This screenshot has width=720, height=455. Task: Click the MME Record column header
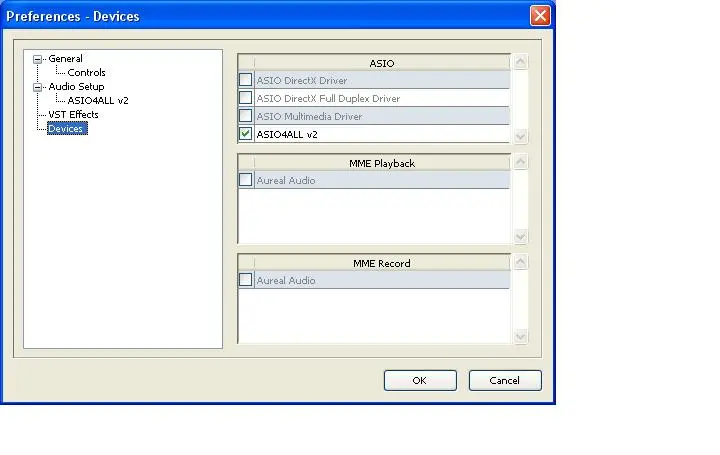point(382,264)
